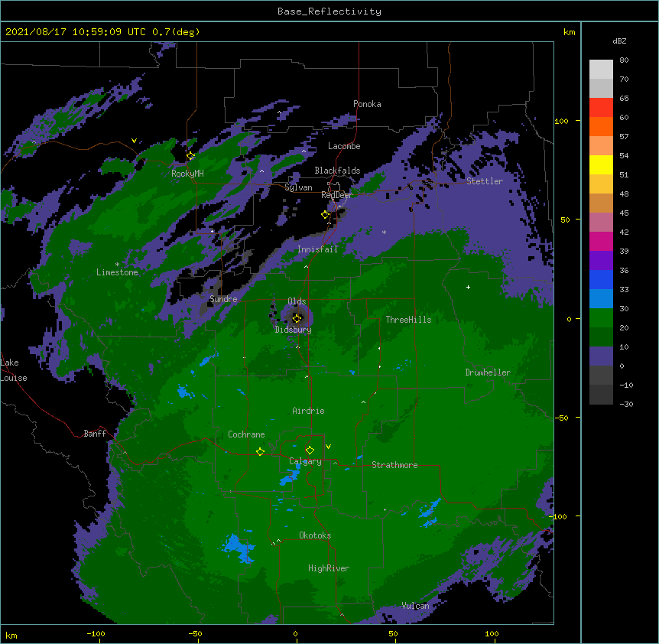
Task: Click the yellow v marker northwest of RockyMH
Action: (134, 141)
